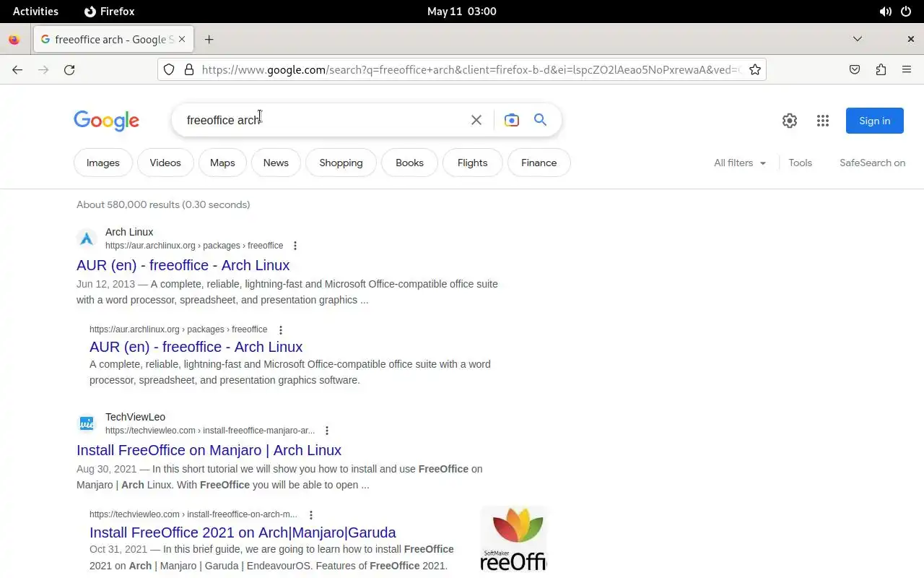Open the Google apps grid
The width and height of the screenshot is (924, 578).
pyautogui.click(x=823, y=121)
